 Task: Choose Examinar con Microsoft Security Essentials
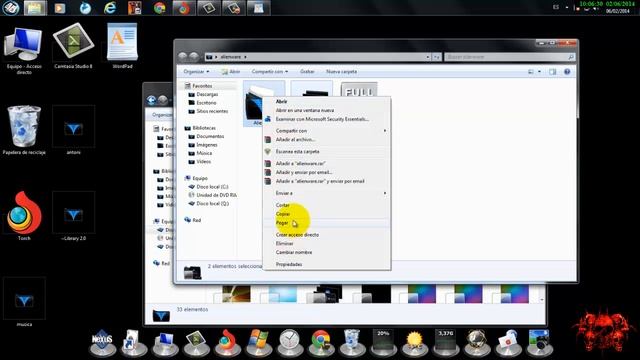coord(322,119)
